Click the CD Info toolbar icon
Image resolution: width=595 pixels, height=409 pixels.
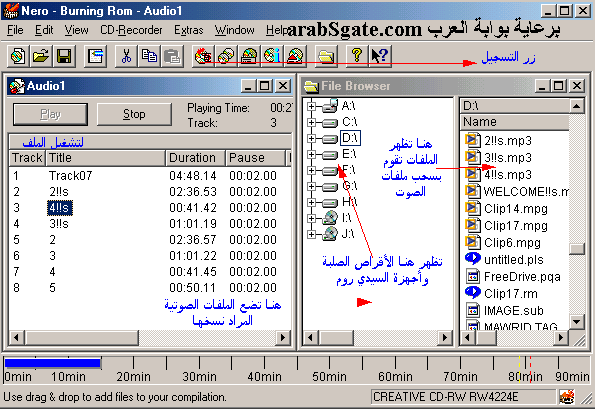[272, 57]
